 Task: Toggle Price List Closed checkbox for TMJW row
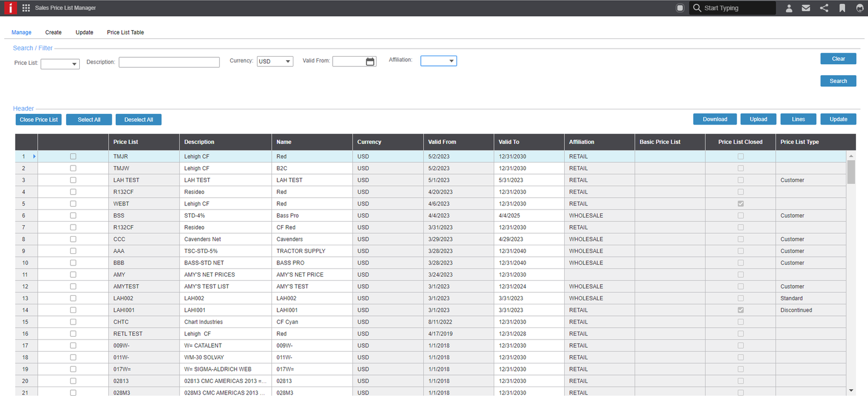(741, 168)
